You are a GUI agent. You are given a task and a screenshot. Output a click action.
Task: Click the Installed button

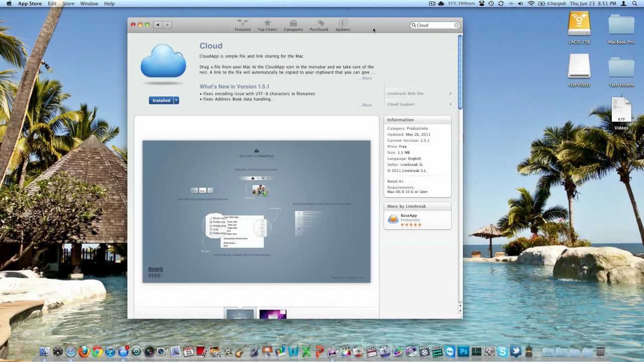click(x=162, y=101)
